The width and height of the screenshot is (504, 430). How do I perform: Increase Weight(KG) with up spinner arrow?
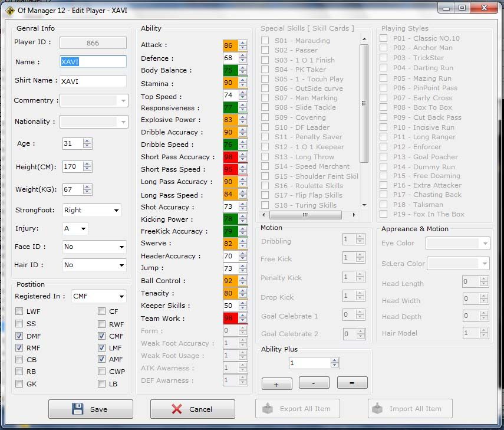tap(87, 187)
